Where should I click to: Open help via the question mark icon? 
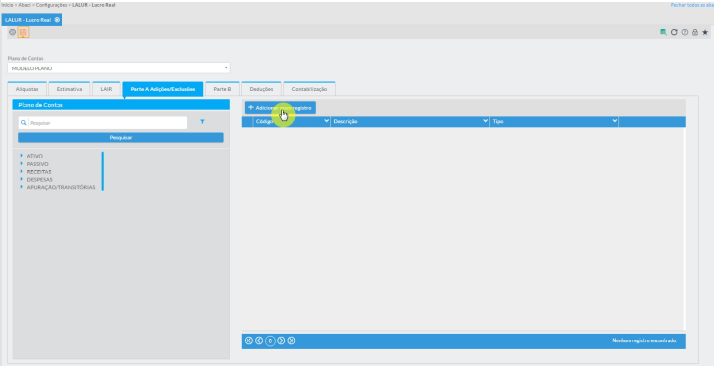(684, 32)
